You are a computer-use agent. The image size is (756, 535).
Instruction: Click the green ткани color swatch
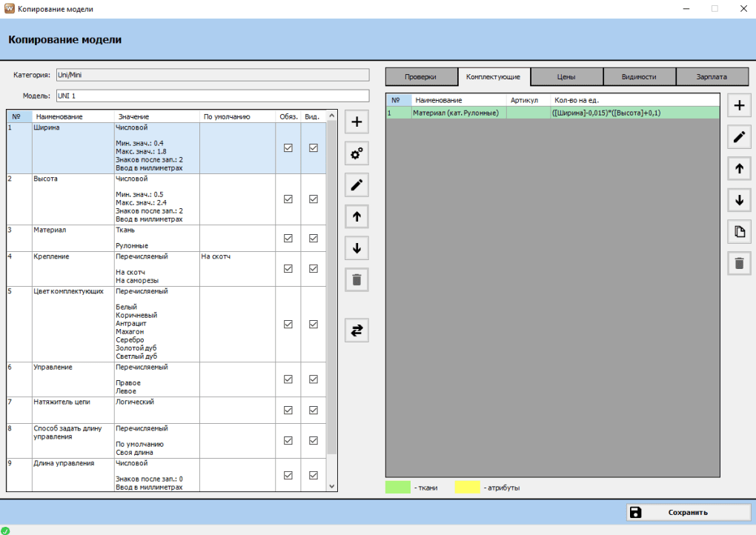point(397,488)
